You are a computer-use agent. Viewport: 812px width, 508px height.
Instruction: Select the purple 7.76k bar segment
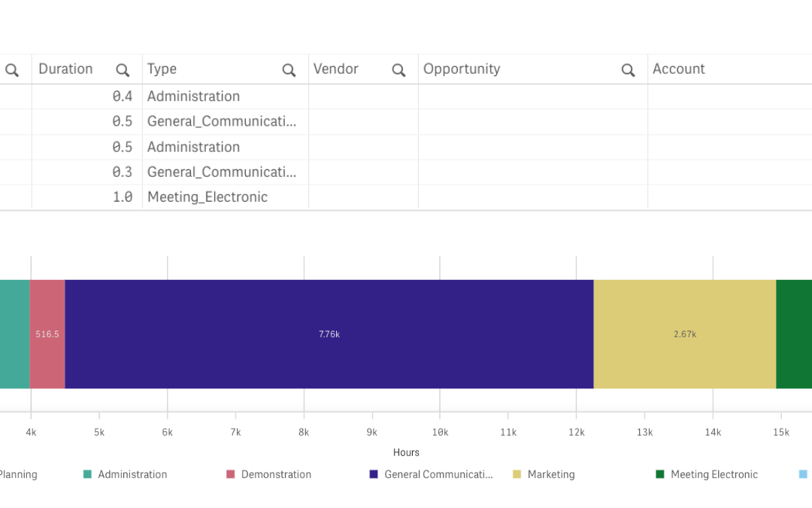pyautogui.click(x=329, y=334)
